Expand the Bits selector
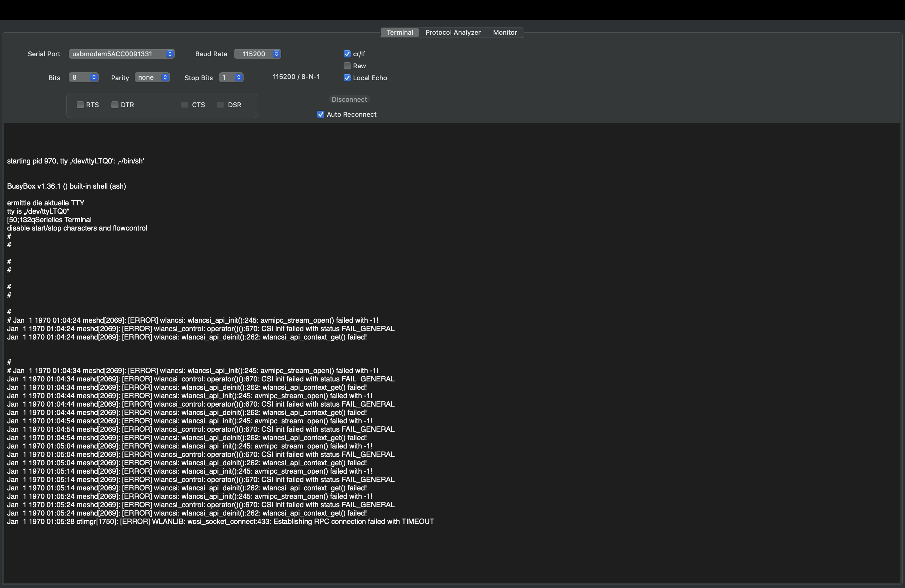Viewport: 905px width, 588px height. [x=84, y=78]
